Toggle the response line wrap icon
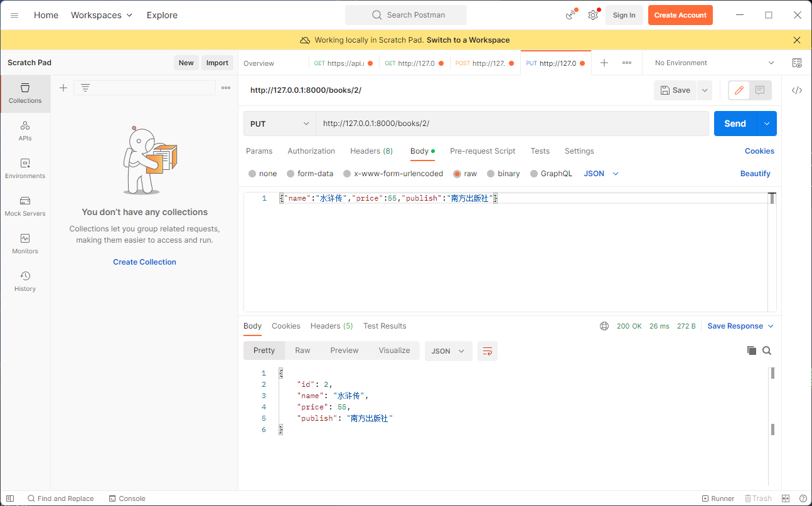This screenshot has height=506, width=812. (x=488, y=351)
